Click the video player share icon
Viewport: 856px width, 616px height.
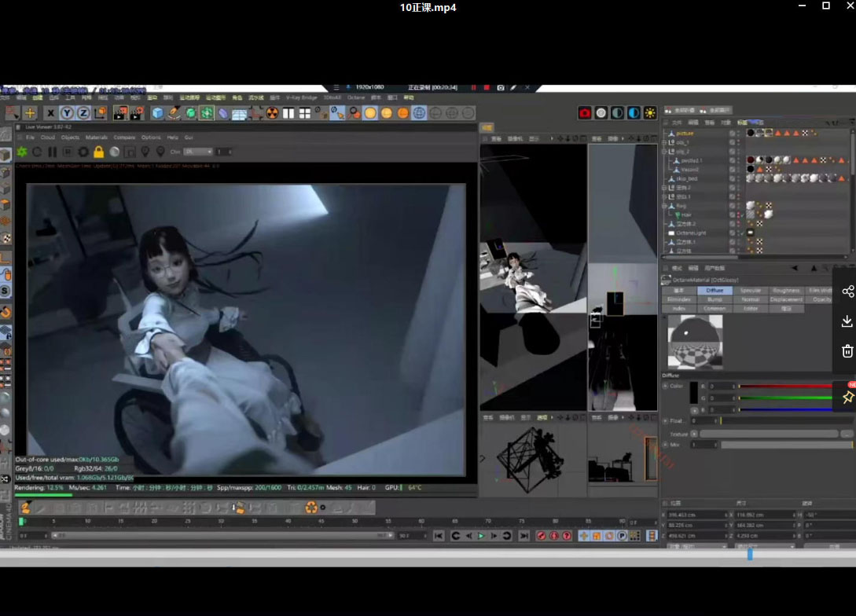click(x=847, y=291)
